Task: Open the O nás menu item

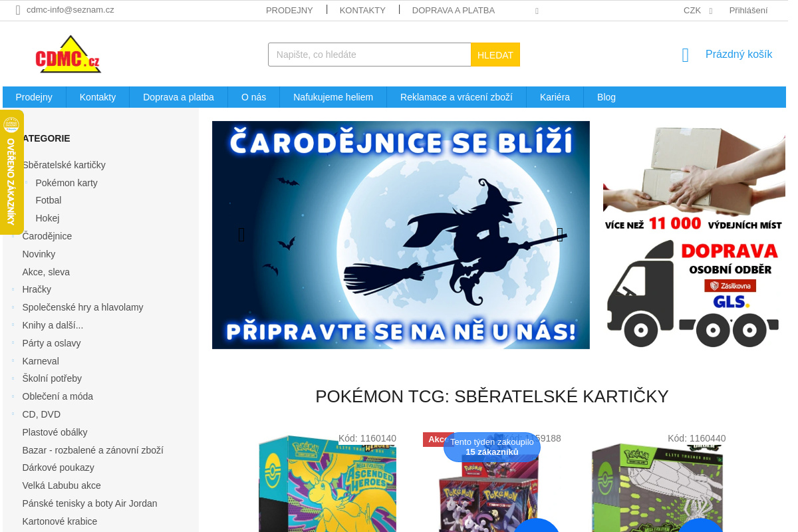Action: pos(253,97)
